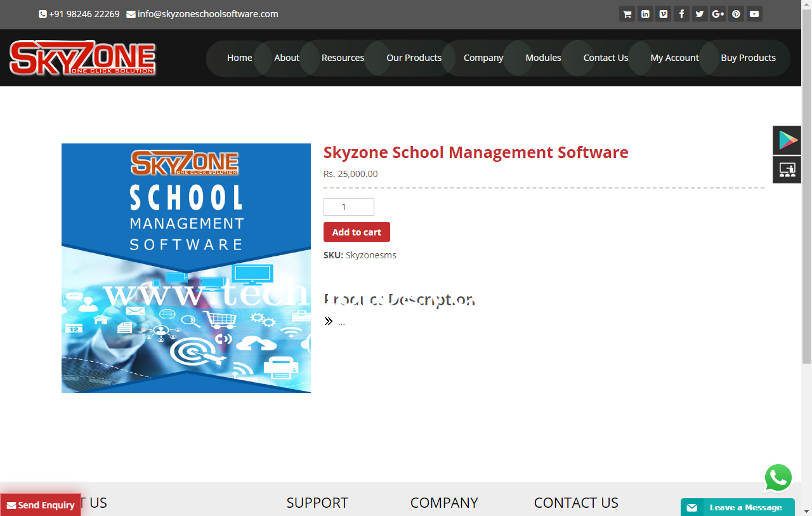The height and width of the screenshot is (516, 812).
Task: Open the YouTube channel icon
Action: click(754, 14)
